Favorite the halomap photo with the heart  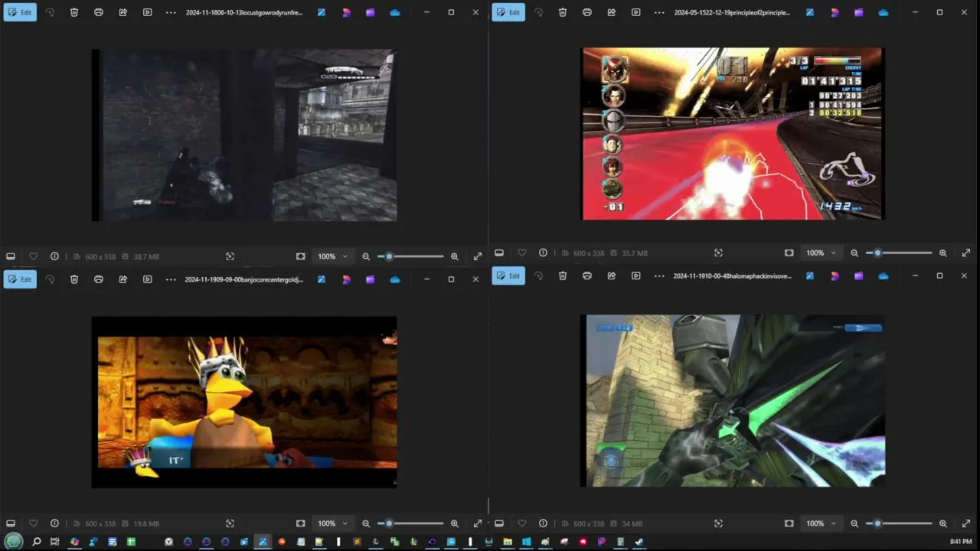[522, 523]
